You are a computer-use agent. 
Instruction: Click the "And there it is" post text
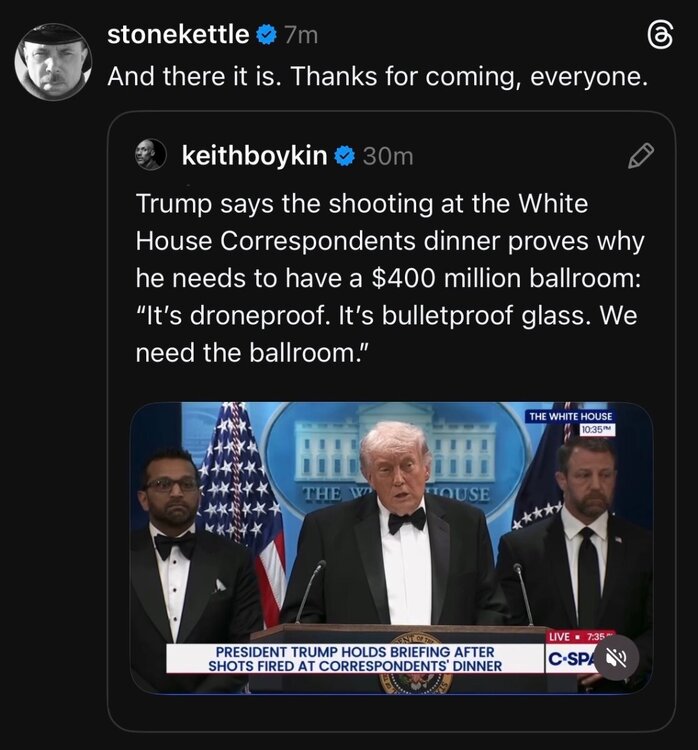click(x=370, y=76)
